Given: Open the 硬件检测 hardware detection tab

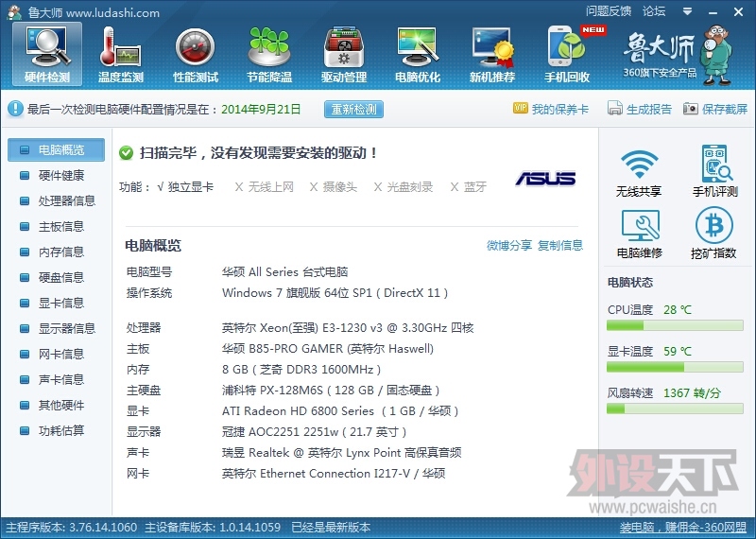Looking at the screenshot, I should [x=47, y=54].
